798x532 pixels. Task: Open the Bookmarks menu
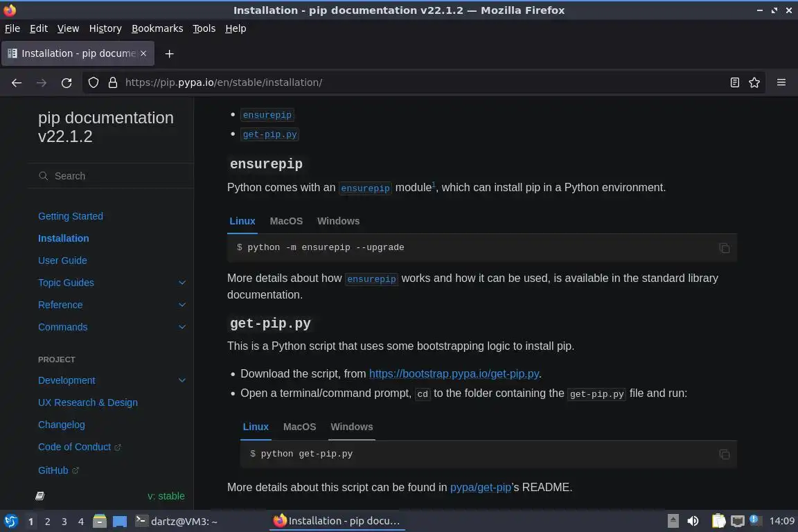coord(157,28)
